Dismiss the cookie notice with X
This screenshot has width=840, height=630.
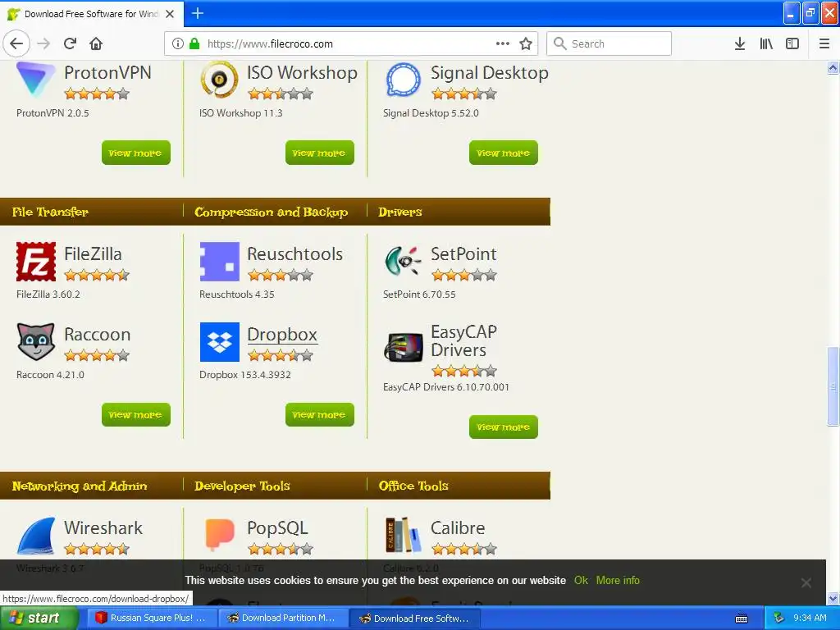806,582
